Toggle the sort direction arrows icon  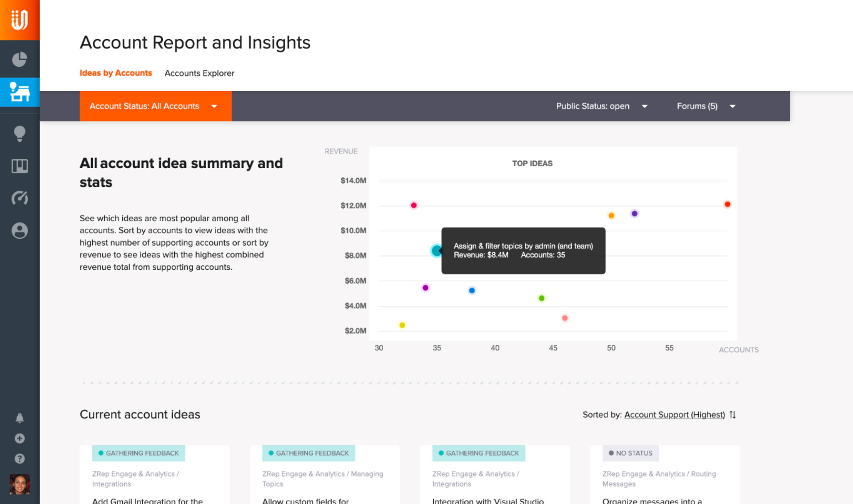[x=732, y=415]
